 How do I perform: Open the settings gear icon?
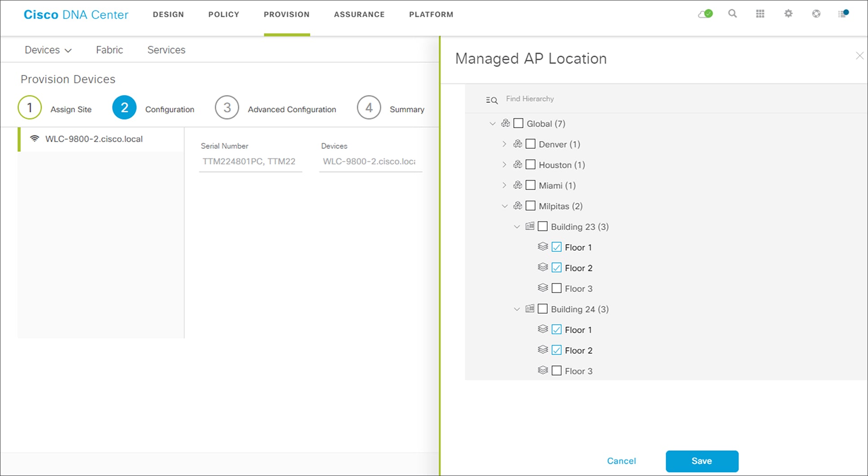pyautogui.click(x=788, y=14)
